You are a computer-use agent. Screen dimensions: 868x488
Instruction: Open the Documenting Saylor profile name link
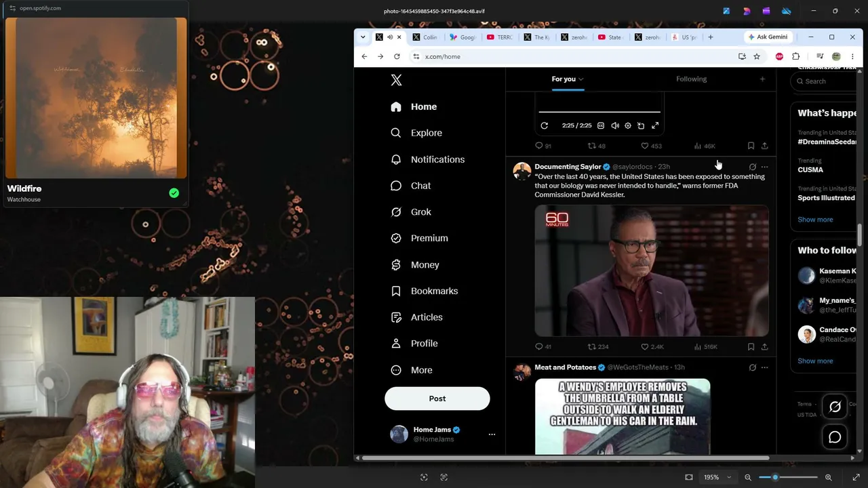point(568,167)
